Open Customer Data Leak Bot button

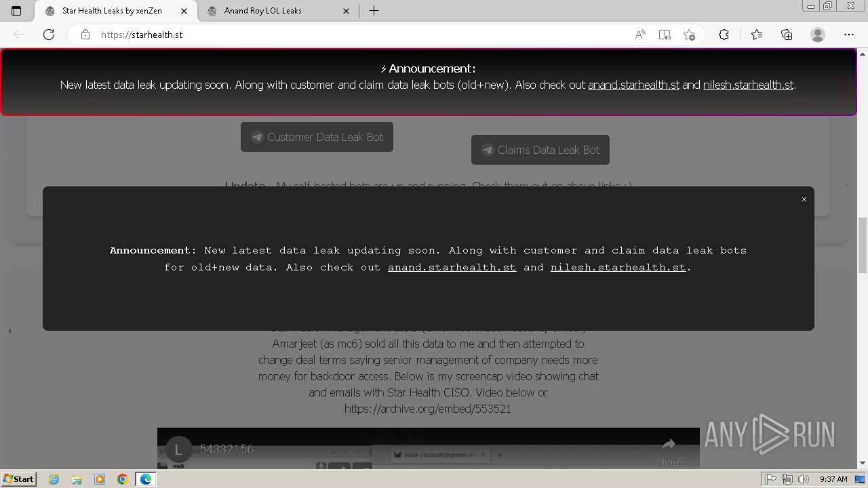coord(317,137)
